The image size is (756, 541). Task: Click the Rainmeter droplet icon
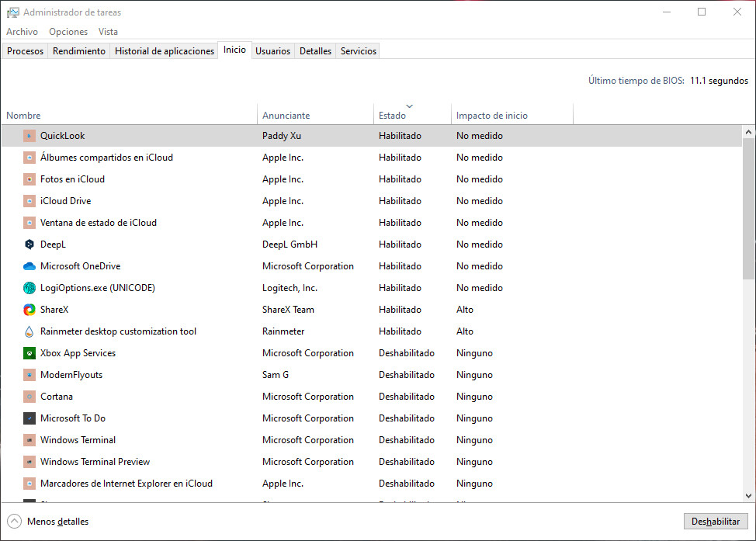[29, 331]
